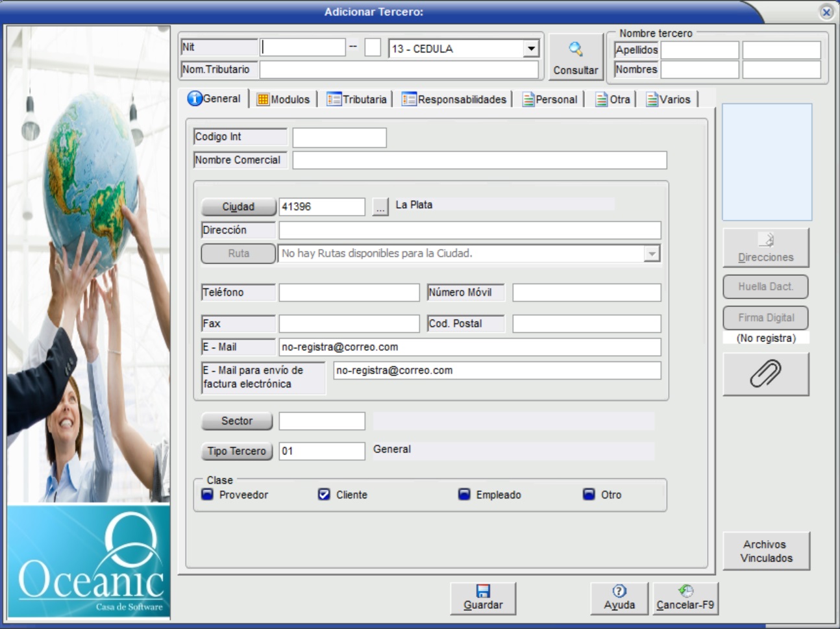Open the Tipo Tercero selector
The width and height of the screenshot is (840, 629).
(237, 451)
